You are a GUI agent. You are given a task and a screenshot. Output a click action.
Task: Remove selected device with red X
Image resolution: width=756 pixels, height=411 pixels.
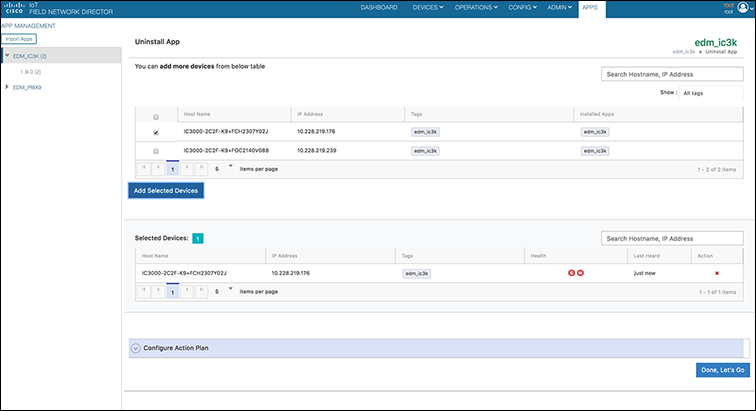717,274
